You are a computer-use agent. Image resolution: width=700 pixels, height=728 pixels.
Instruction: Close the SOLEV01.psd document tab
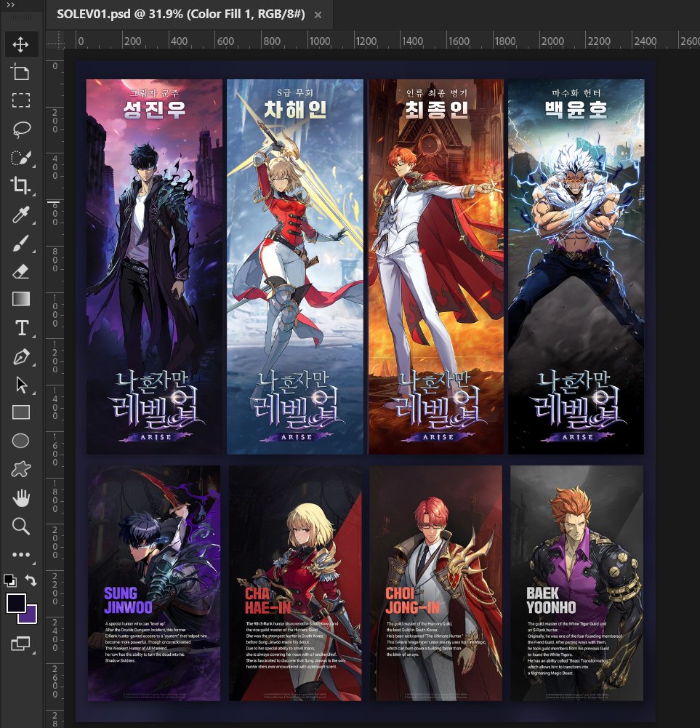pyautogui.click(x=318, y=15)
